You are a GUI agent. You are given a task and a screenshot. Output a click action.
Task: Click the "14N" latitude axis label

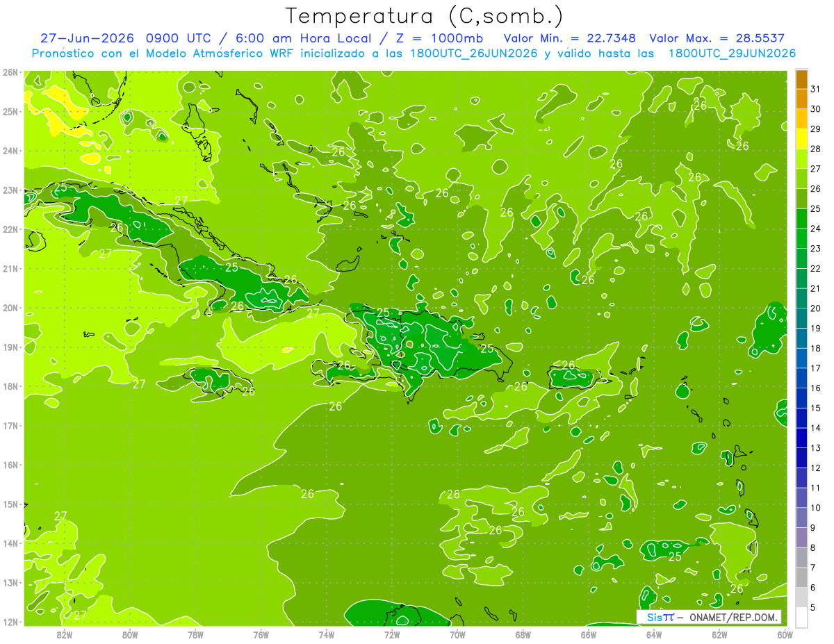(10, 543)
